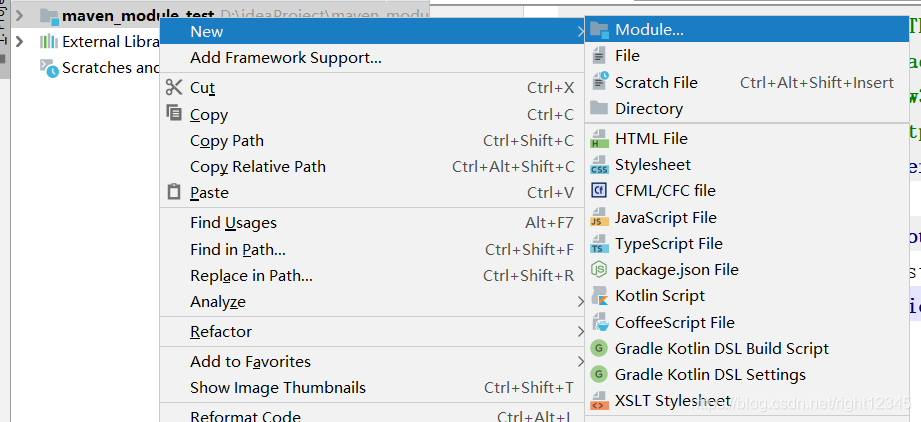Viewport: 921px width, 422px height.
Task: Click the Copy pages icon
Action: (174, 112)
